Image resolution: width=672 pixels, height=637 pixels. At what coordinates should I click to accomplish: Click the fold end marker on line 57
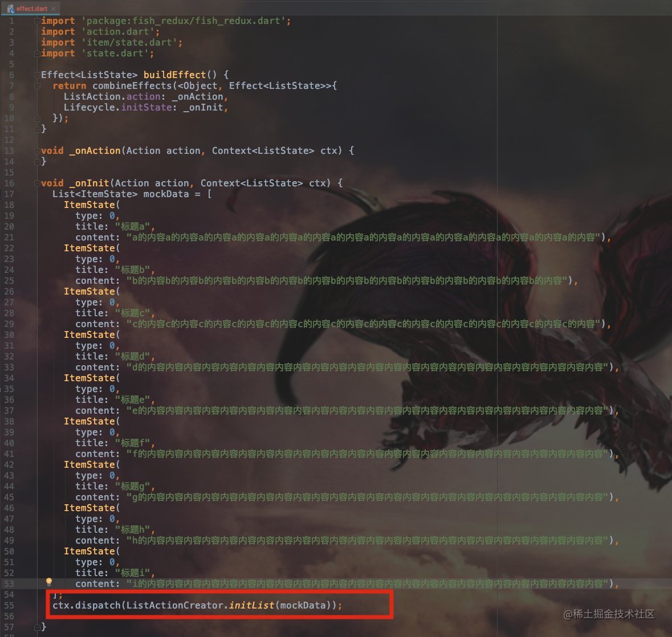(x=37, y=627)
